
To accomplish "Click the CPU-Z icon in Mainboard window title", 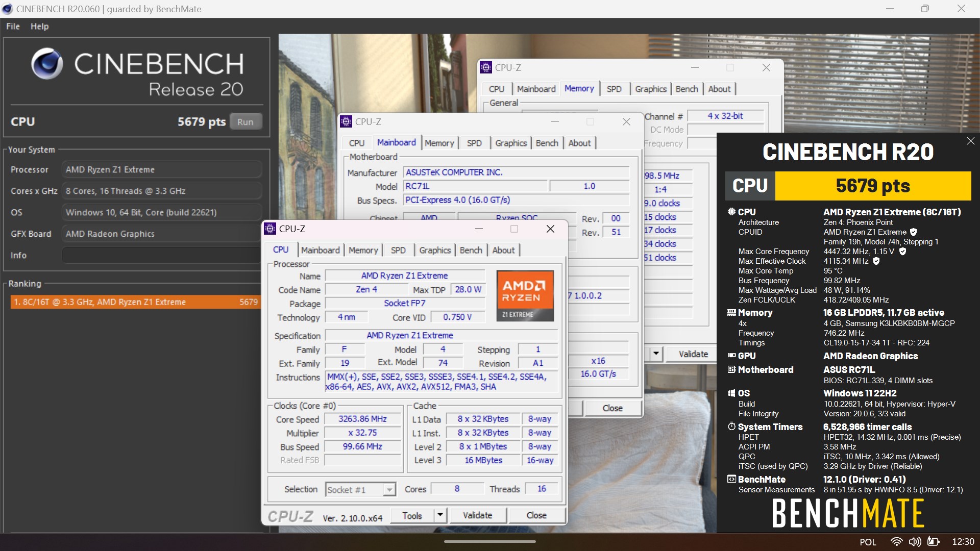I will [346, 121].
